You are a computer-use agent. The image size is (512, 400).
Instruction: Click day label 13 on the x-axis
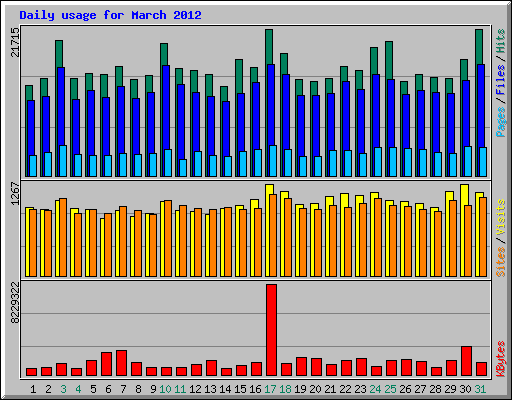pos(210,389)
